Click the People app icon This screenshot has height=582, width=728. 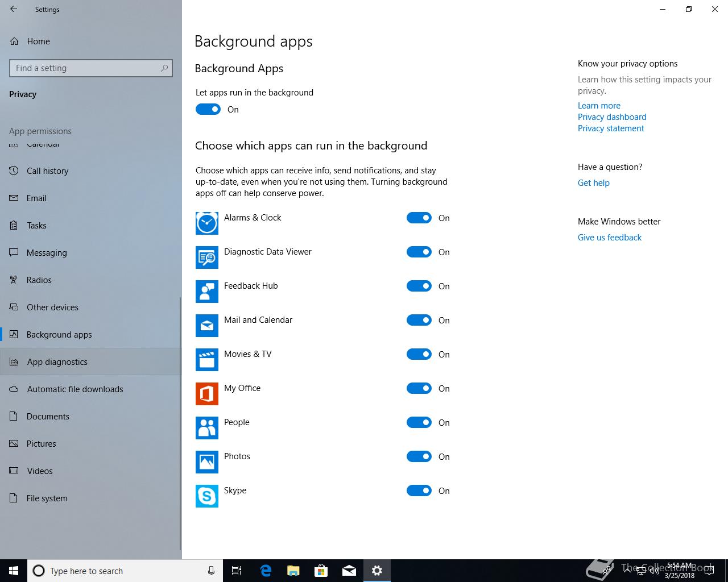tap(207, 428)
